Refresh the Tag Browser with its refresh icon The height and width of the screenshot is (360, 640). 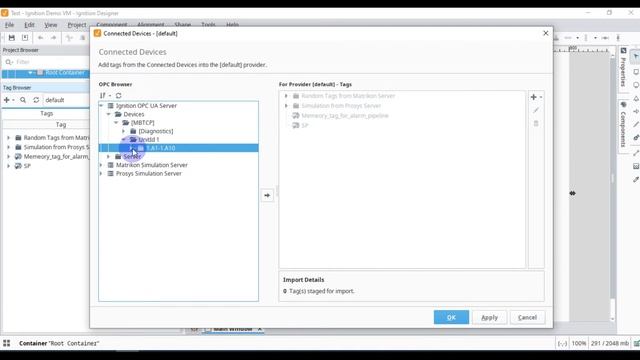coord(36,100)
